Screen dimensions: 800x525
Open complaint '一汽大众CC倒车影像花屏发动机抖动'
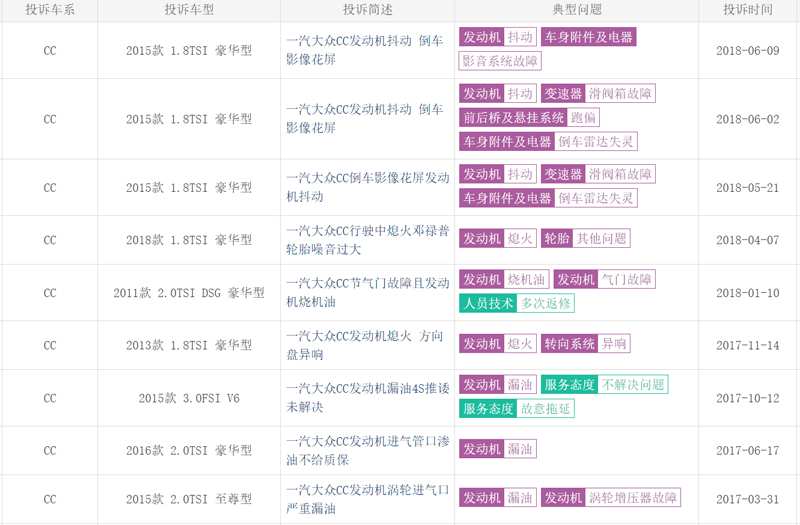pos(367,187)
